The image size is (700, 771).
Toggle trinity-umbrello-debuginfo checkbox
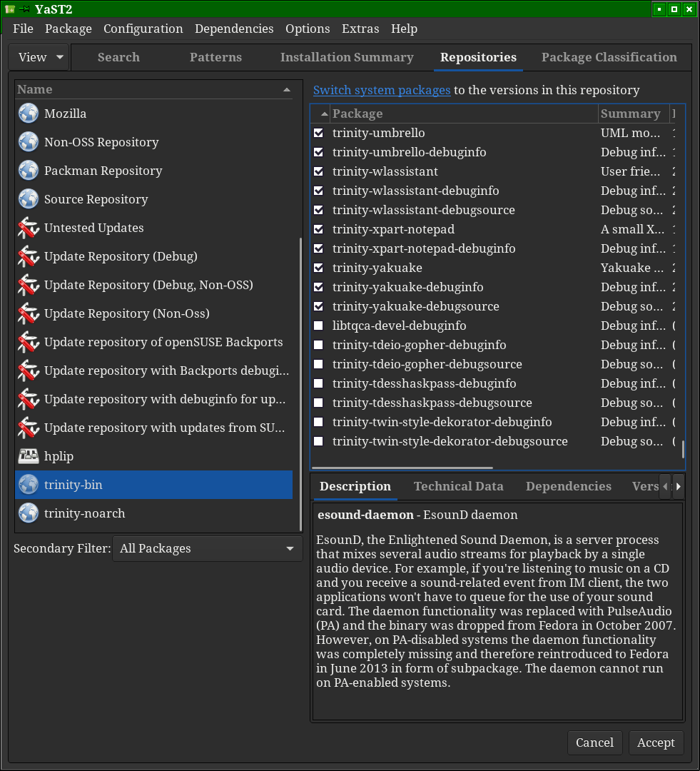(318, 152)
